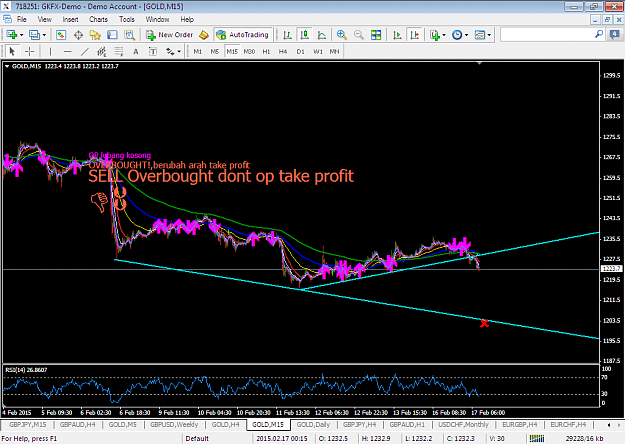Open the Data Window crosshair-target icon

(78, 35)
